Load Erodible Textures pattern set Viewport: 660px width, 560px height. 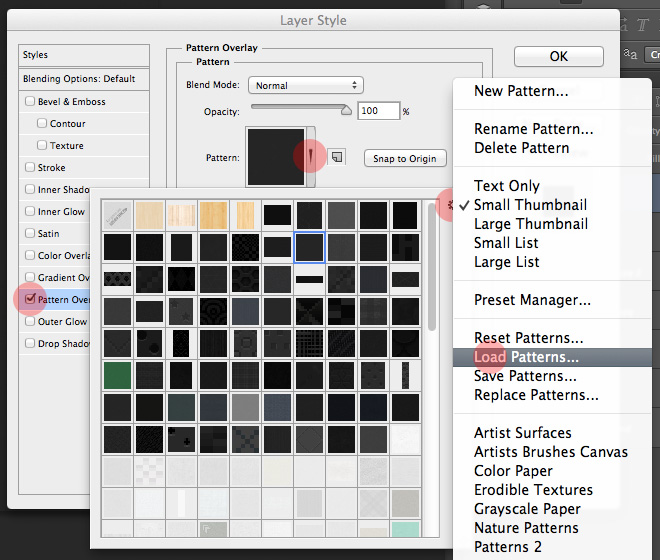point(533,490)
